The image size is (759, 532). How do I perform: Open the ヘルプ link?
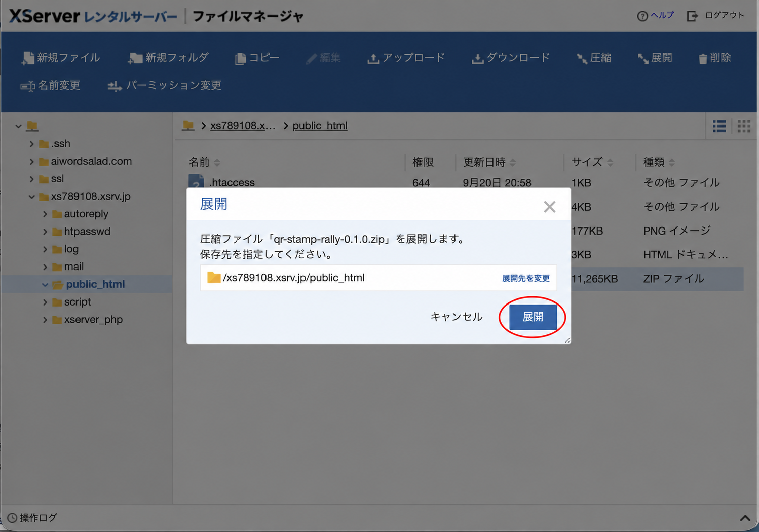pyautogui.click(x=656, y=16)
